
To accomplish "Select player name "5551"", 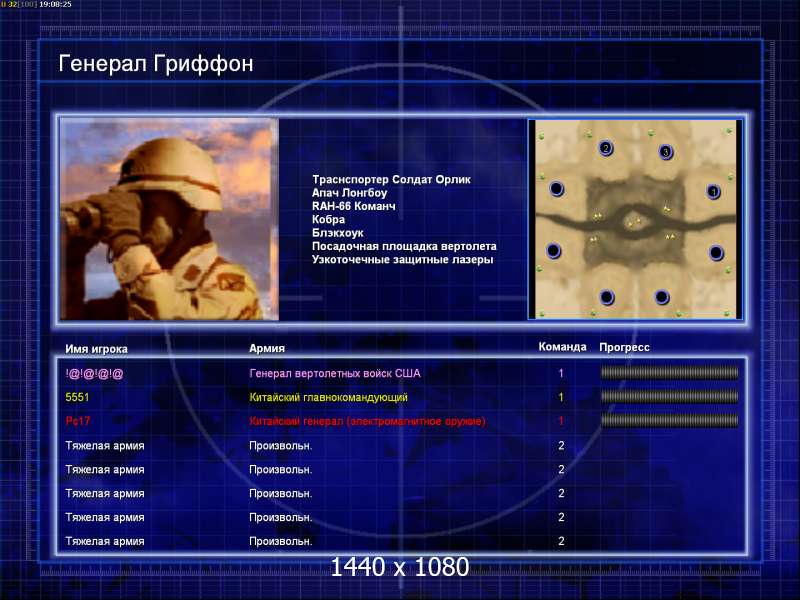I will point(77,397).
